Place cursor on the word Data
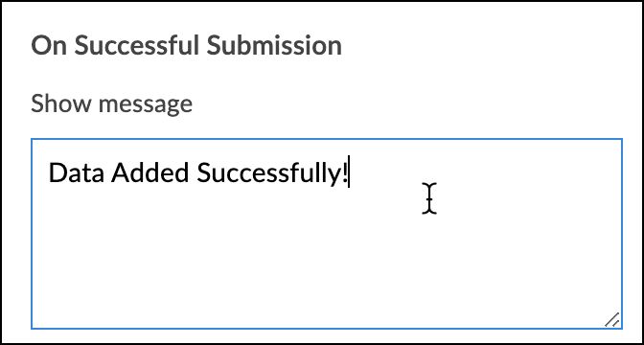The height and width of the screenshot is (345, 644). [77, 172]
